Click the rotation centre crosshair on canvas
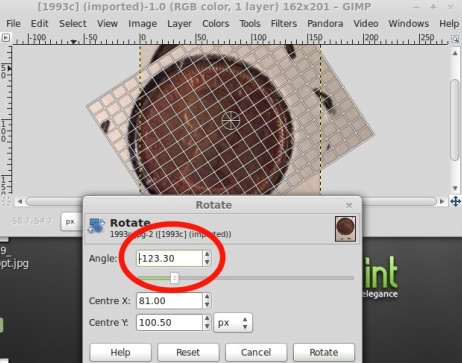Image resolution: width=462 pixels, height=363 pixels. coord(231,120)
